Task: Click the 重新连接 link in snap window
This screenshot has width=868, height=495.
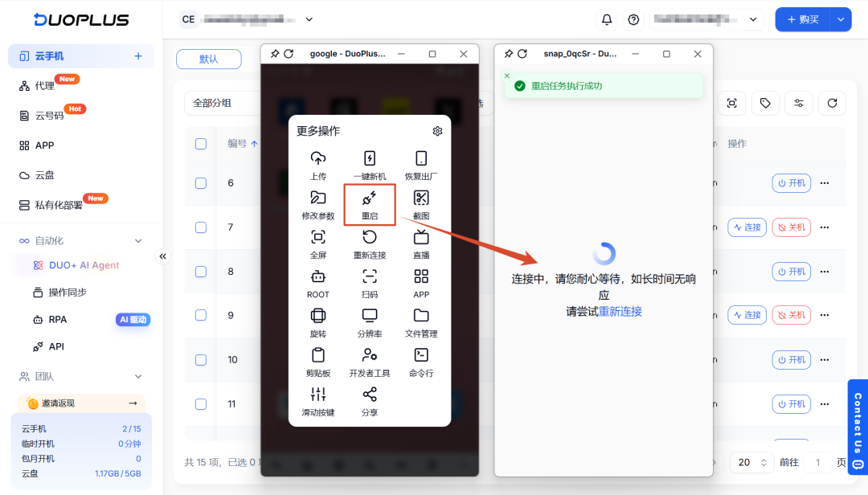Action: pyautogui.click(x=620, y=312)
